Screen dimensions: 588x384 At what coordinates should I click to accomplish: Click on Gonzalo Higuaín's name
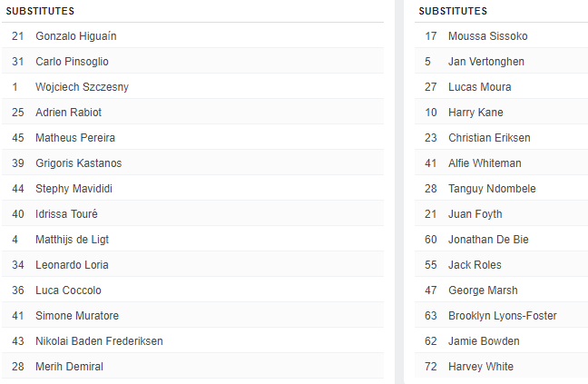(x=75, y=36)
